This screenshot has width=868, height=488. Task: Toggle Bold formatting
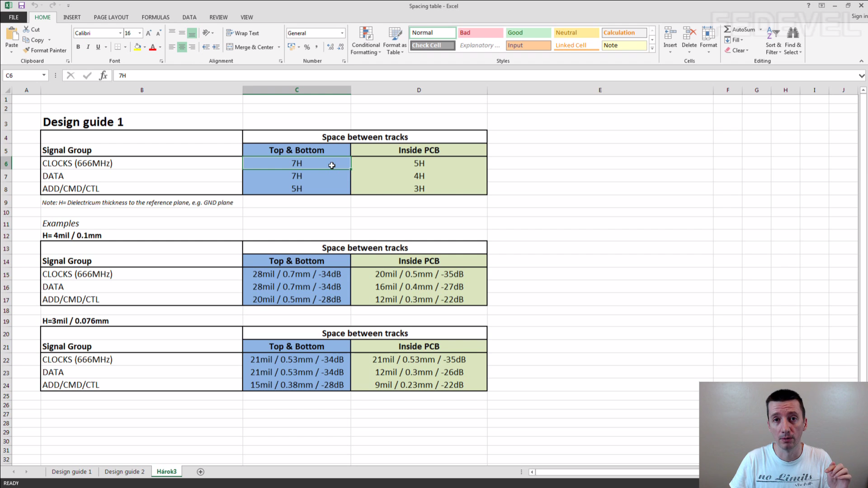tap(78, 47)
